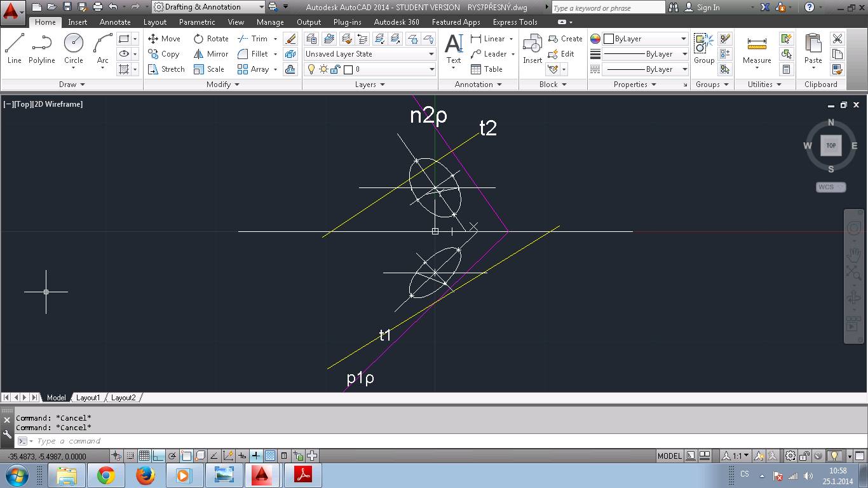Viewport: 868px width, 488px height.
Task: Click the Paste clipboard button
Action: pyautogui.click(x=813, y=49)
